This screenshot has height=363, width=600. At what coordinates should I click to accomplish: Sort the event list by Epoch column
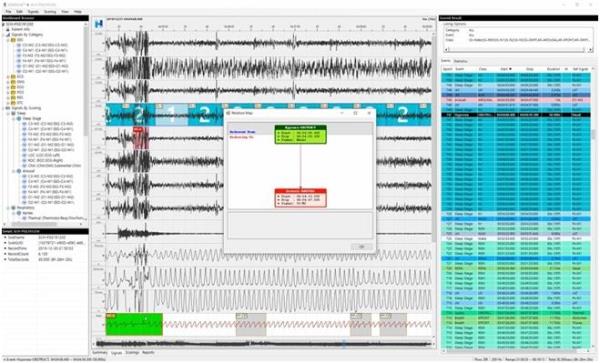[x=447, y=69]
